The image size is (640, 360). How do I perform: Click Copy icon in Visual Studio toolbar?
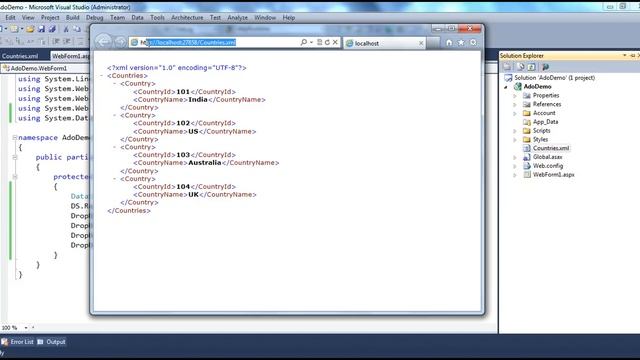77,29
